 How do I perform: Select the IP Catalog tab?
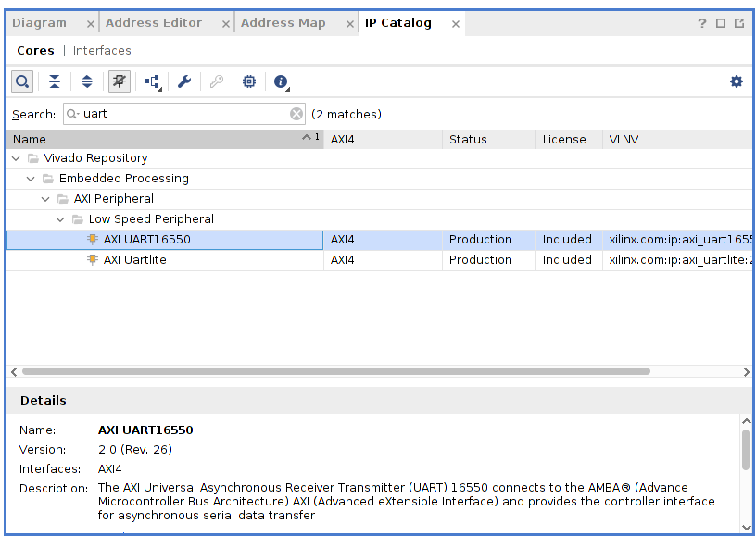click(x=398, y=23)
